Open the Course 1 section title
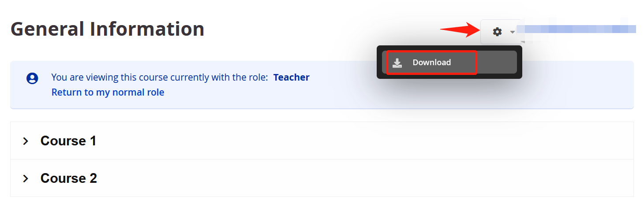 coord(68,141)
